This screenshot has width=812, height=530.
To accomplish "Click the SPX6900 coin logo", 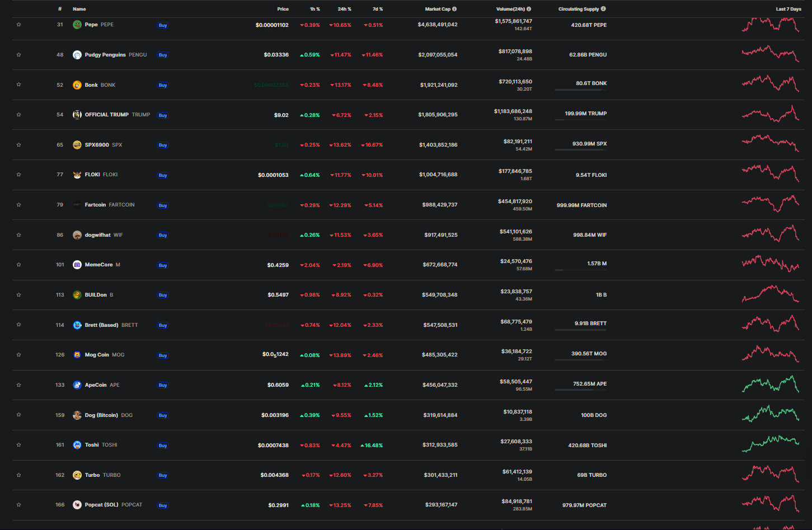I will click(77, 145).
